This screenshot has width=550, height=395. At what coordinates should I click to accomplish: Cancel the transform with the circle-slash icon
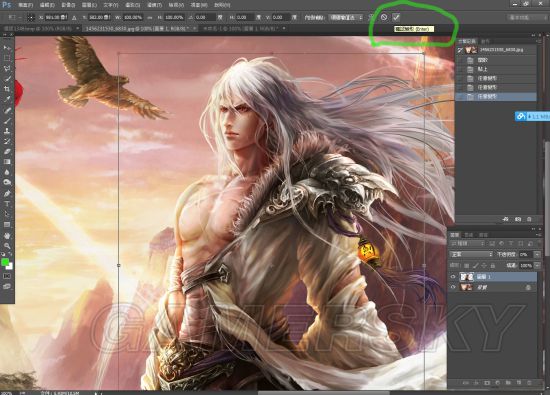(x=384, y=17)
